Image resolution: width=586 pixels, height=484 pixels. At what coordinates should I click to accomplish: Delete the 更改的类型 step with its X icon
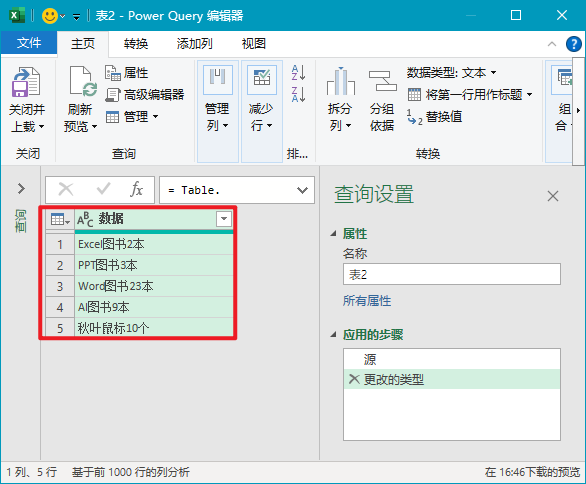354,379
